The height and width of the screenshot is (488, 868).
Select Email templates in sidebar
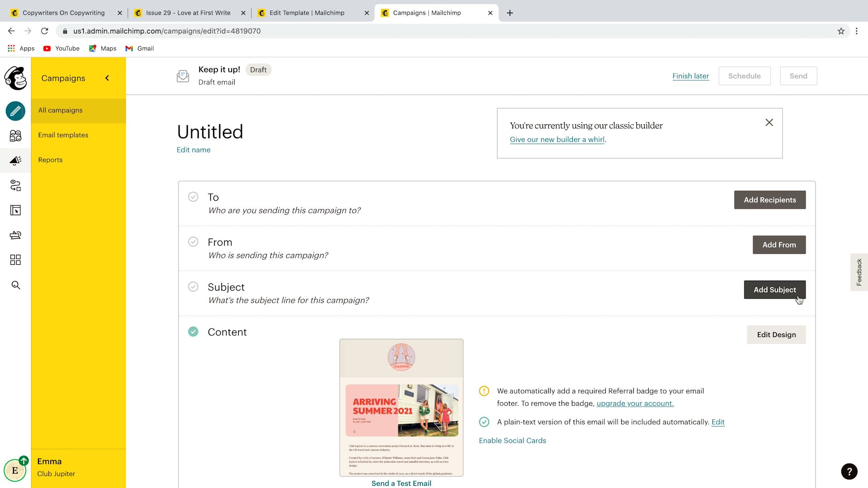click(x=63, y=135)
